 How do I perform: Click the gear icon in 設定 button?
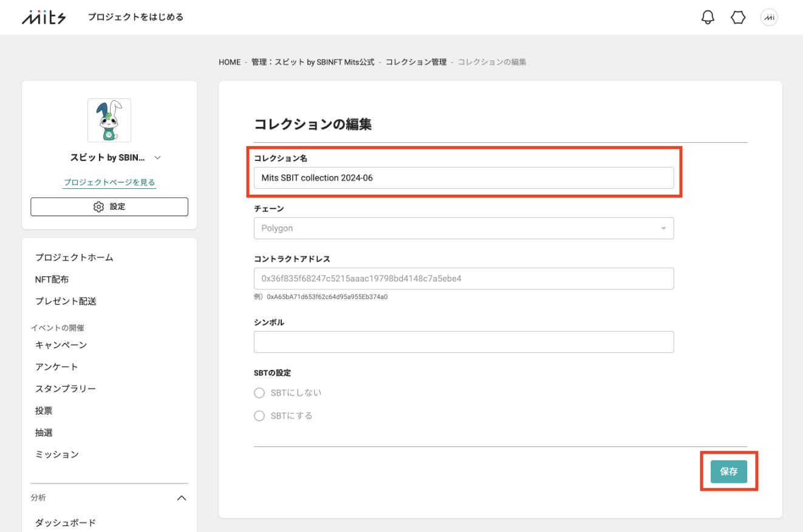[x=98, y=207]
